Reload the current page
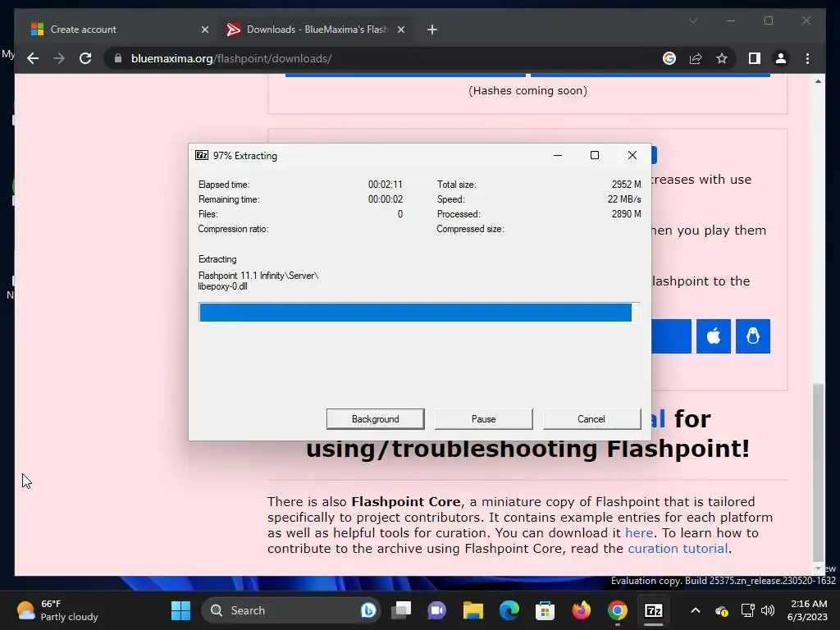This screenshot has height=630, width=840. (85, 58)
